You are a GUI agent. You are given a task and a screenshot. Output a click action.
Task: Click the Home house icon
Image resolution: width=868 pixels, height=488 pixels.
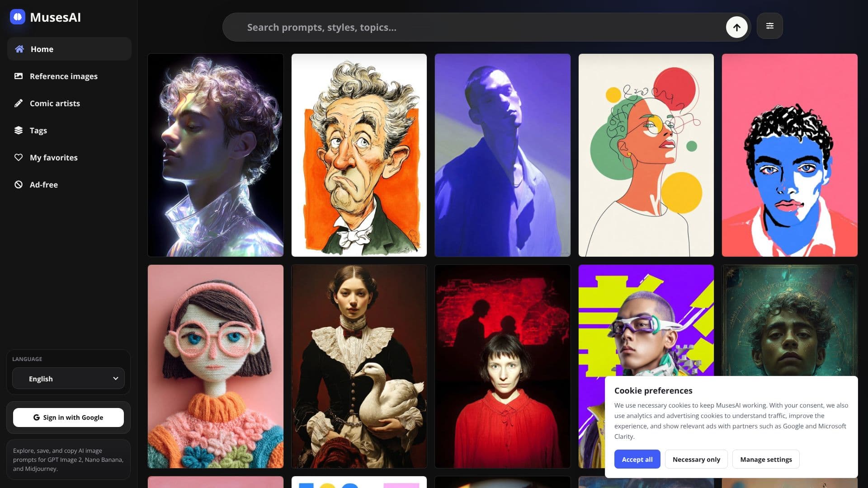19,49
